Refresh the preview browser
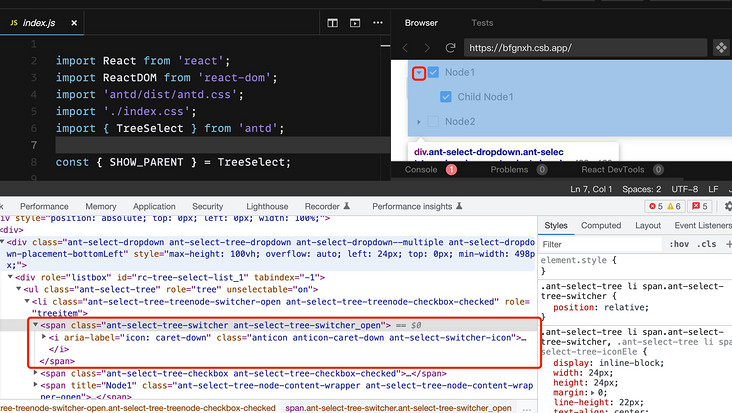The image size is (732, 413). click(x=450, y=48)
